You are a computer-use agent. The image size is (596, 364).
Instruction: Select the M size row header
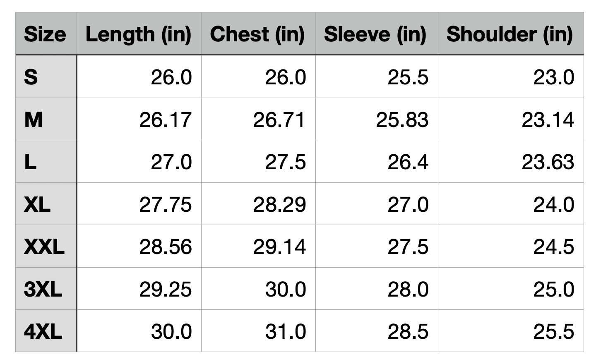[46, 120]
